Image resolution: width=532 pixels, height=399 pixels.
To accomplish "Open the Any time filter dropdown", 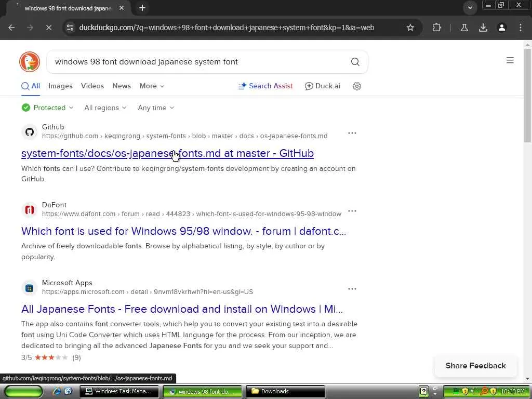I will click(x=156, y=108).
